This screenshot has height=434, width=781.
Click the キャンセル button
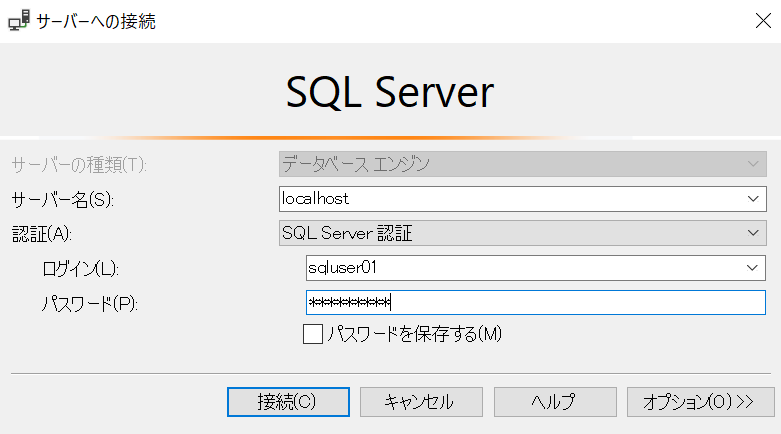(421, 402)
